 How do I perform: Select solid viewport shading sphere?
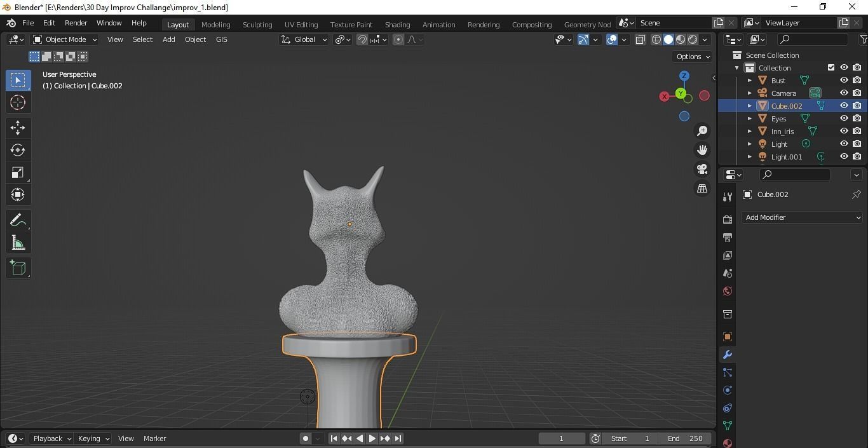(668, 39)
